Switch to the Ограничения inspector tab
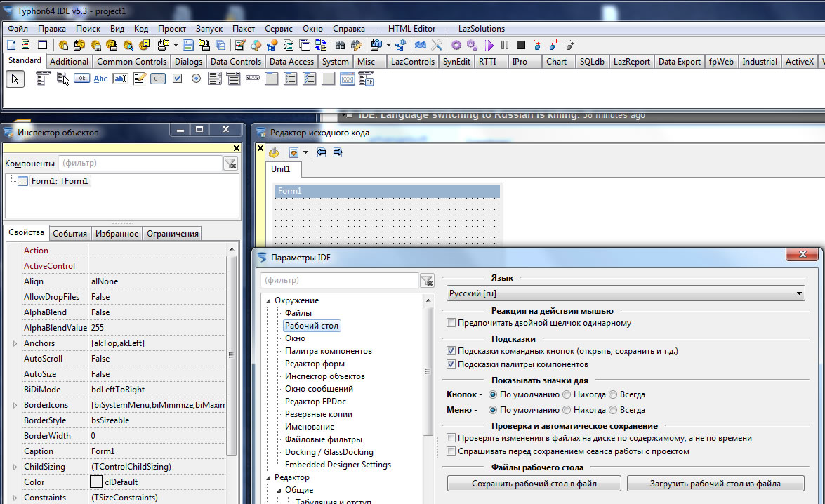Viewport: 825px width, 504px height. (173, 234)
